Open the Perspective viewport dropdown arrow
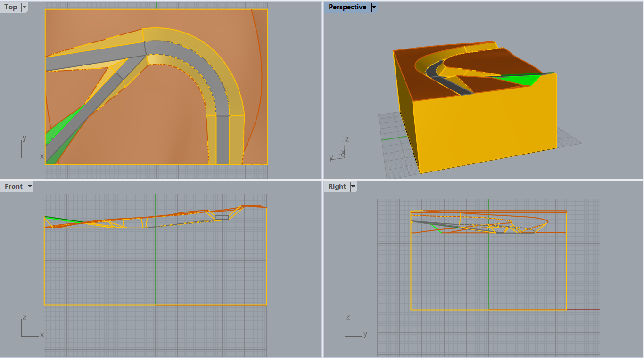 tap(374, 7)
